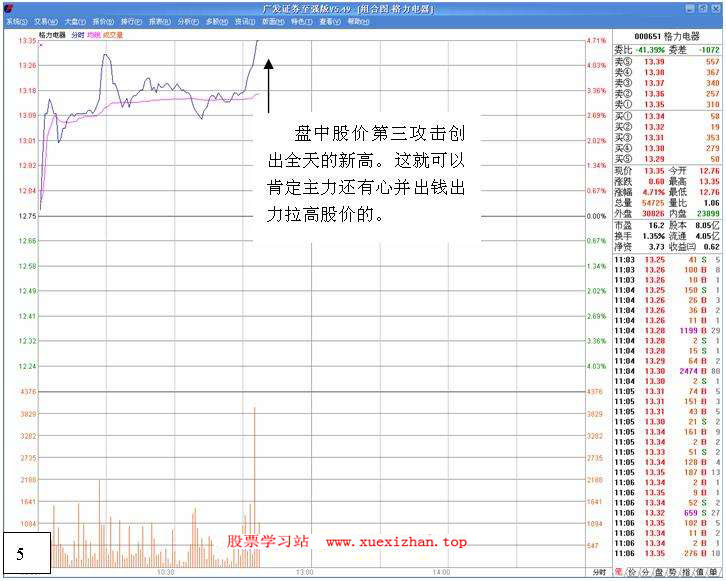Select the 买① row at 13.34

(x=667, y=116)
